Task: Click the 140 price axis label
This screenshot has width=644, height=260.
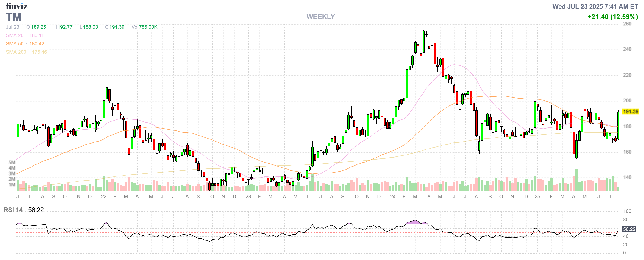Action: coord(627,177)
